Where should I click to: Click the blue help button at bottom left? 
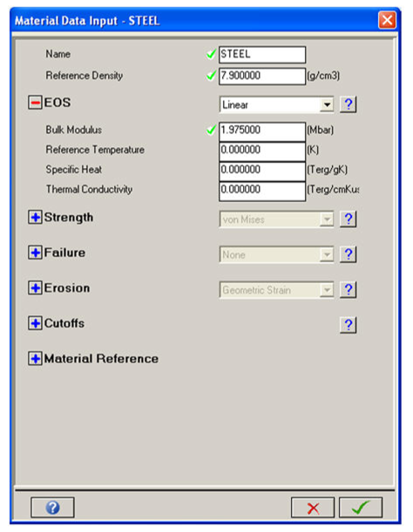click(x=52, y=508)
